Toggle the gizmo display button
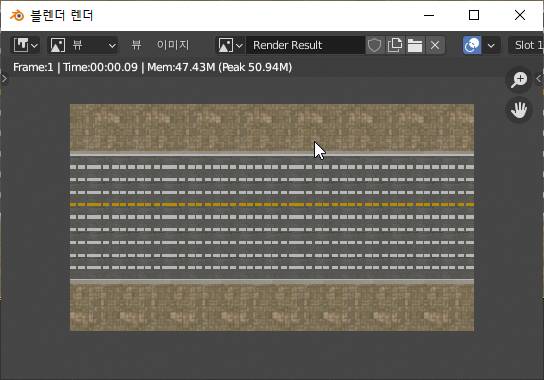 tap(472, 45)
